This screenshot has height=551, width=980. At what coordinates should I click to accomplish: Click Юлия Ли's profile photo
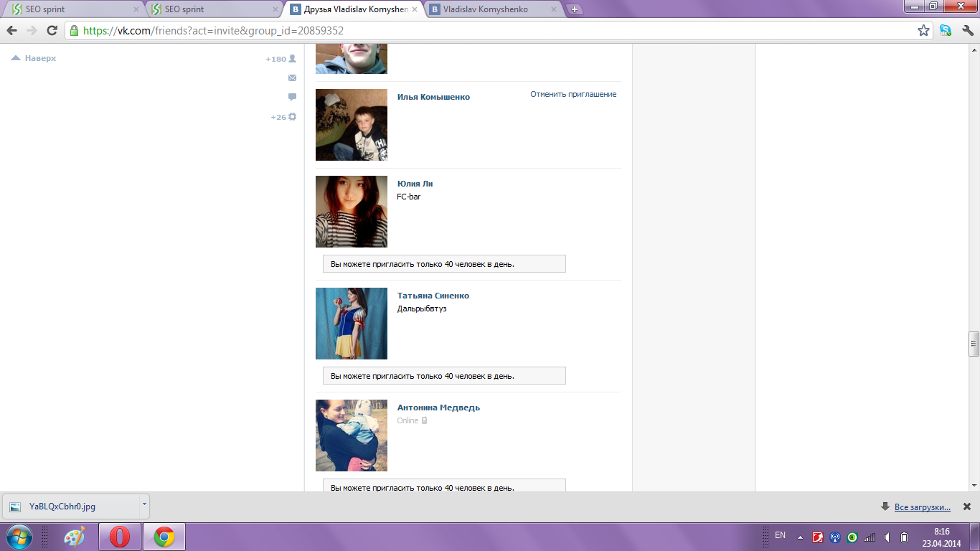tap(352, 212)
